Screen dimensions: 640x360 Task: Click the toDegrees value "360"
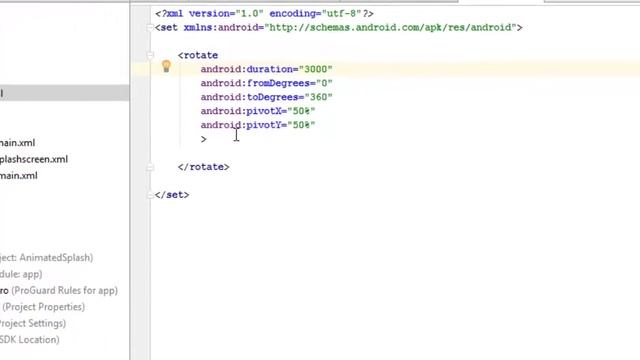click(319, 97)
